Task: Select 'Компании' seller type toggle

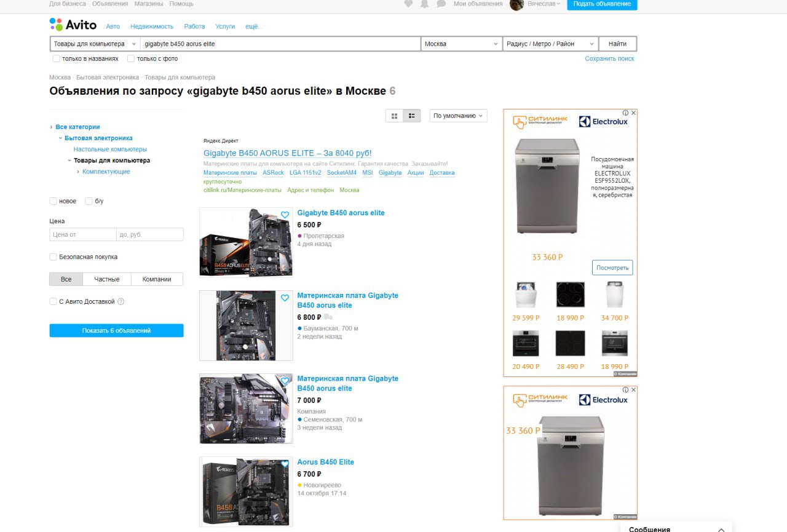Action: pyautogui.click(x=157, y=279)
